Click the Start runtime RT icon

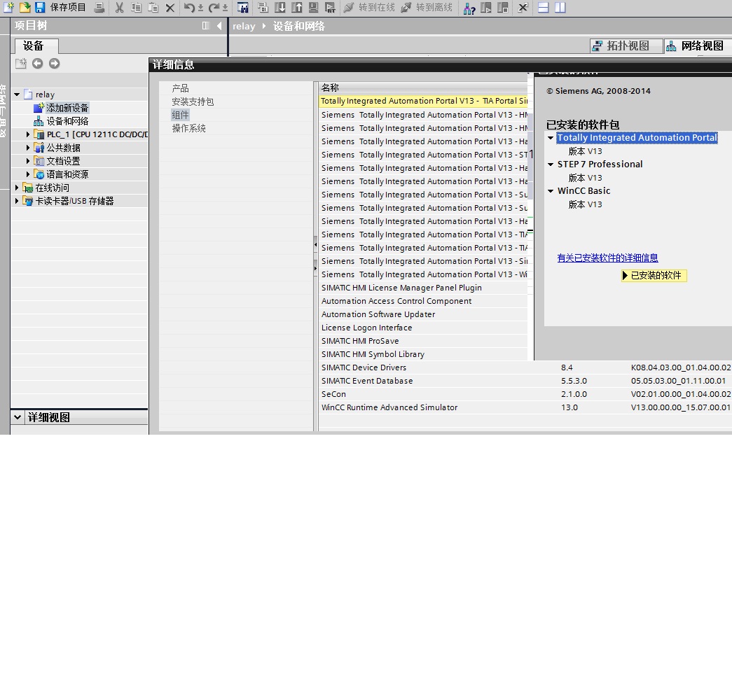coord(330,8)
